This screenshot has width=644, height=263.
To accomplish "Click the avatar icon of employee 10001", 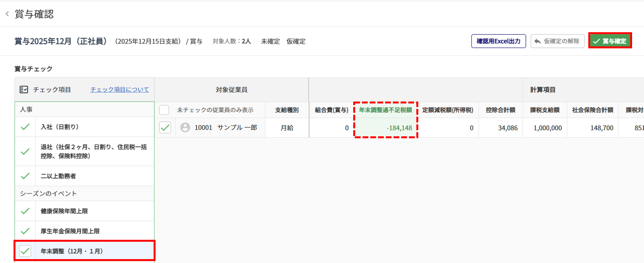I will (x=185, y=128).
